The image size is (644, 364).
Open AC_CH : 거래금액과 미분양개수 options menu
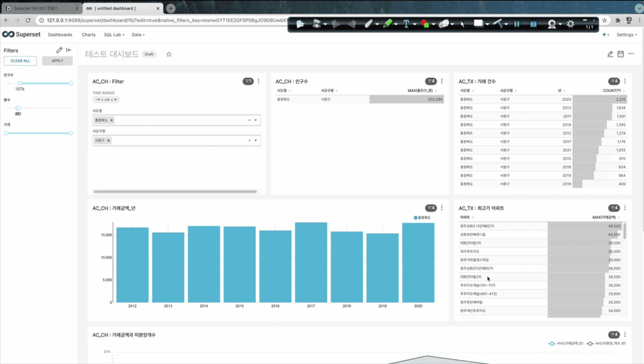(625, 335)
